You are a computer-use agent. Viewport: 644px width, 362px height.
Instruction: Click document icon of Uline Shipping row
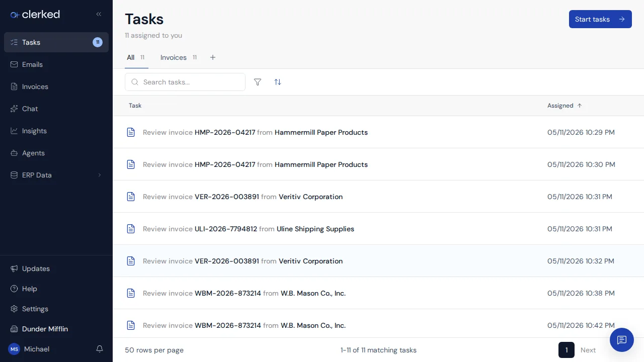[131, 229]
